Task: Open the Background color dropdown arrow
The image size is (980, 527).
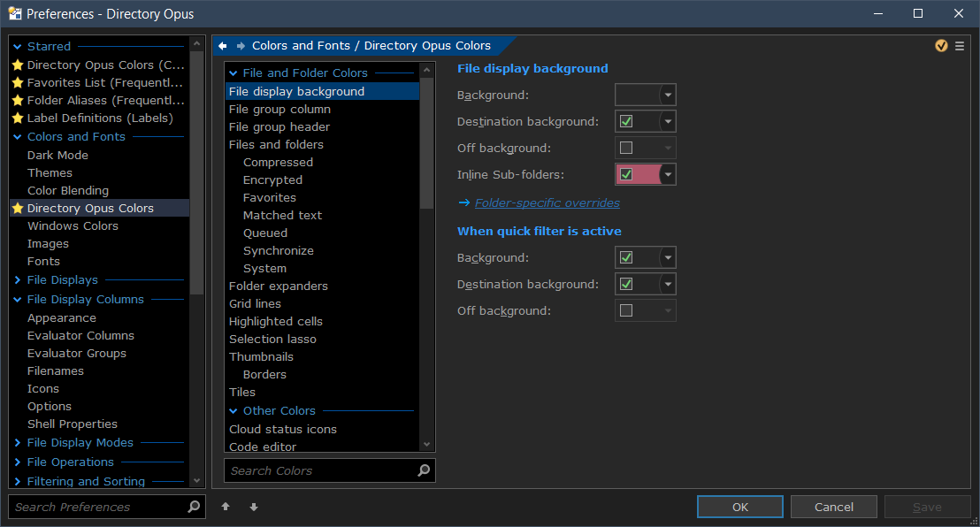Action: point(668,95)
